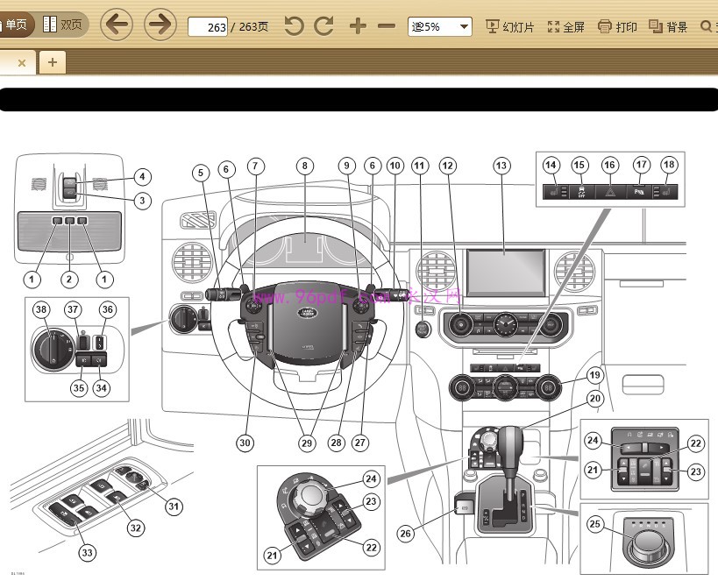Zoom out with the minus icon
The image size is (718, 588).
pyautogui.click(x=387, y=26)
